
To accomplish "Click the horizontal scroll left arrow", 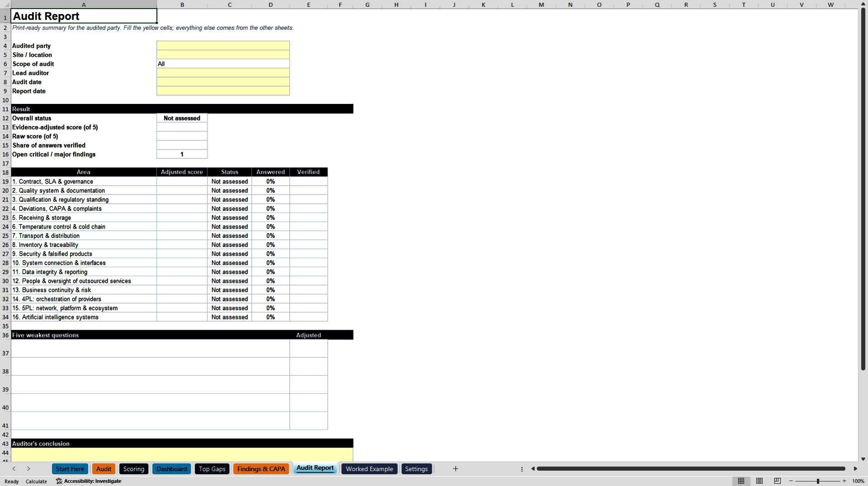I will point(533,469).
